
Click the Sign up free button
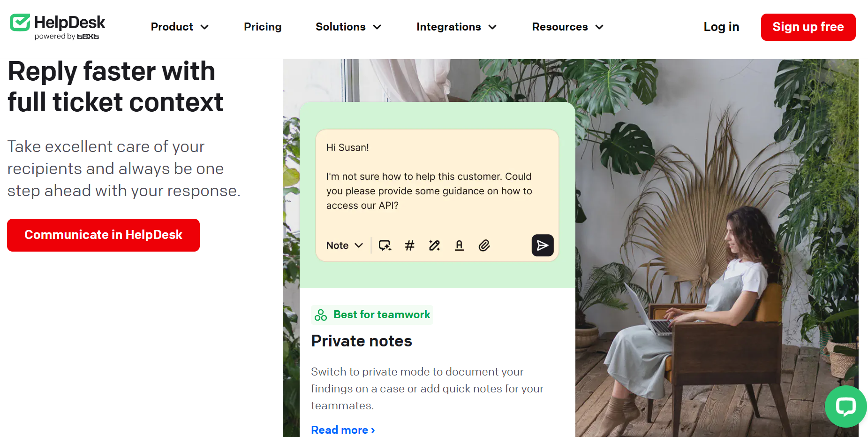click(808, 27)
